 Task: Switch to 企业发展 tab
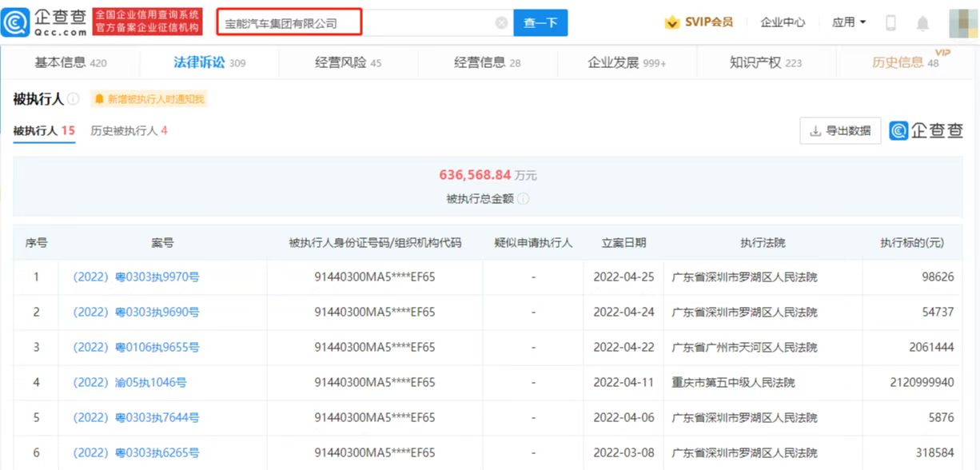[627, 62]
